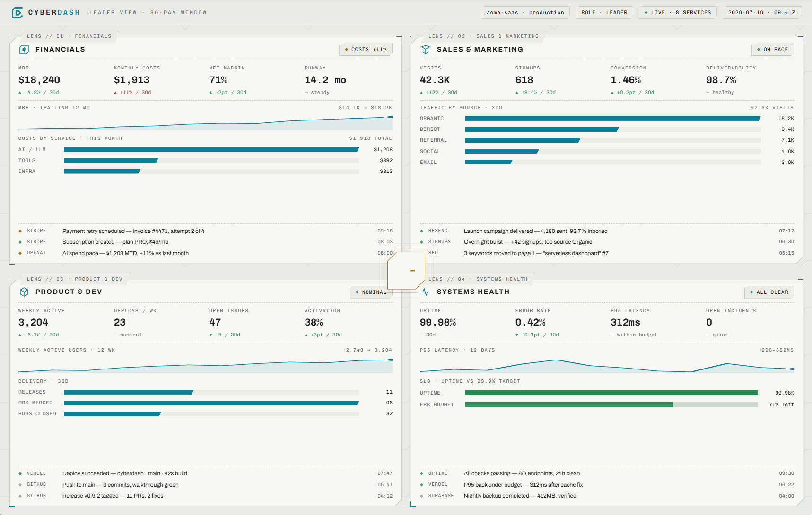812x515 pixels.
Task: Open the LENS // 02 Sales & Marketing tab
Action: click(x=483, y=36)
